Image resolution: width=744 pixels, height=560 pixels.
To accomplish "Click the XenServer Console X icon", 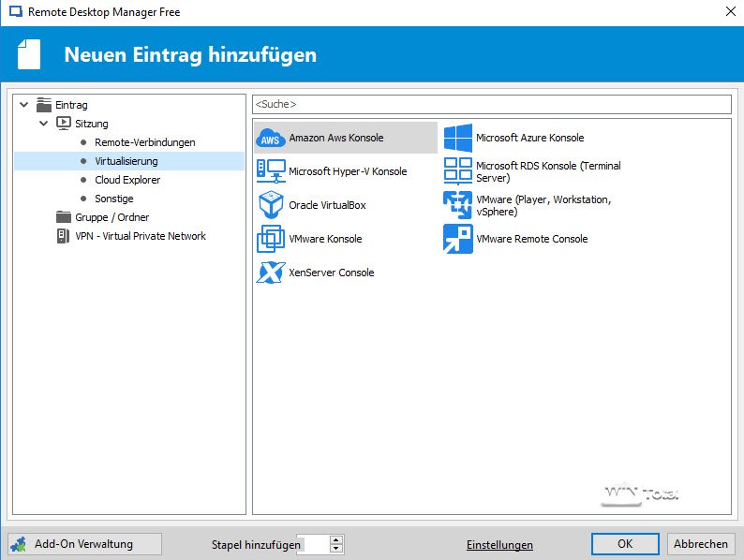I will [x=271, y=273].
